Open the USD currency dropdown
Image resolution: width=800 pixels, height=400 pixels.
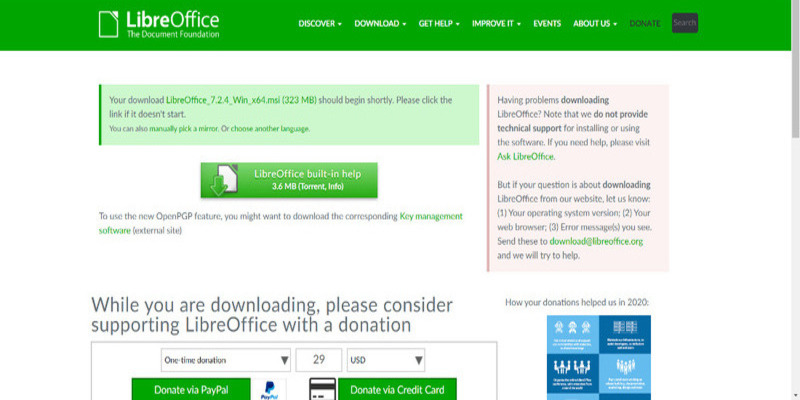click(386, 360)
